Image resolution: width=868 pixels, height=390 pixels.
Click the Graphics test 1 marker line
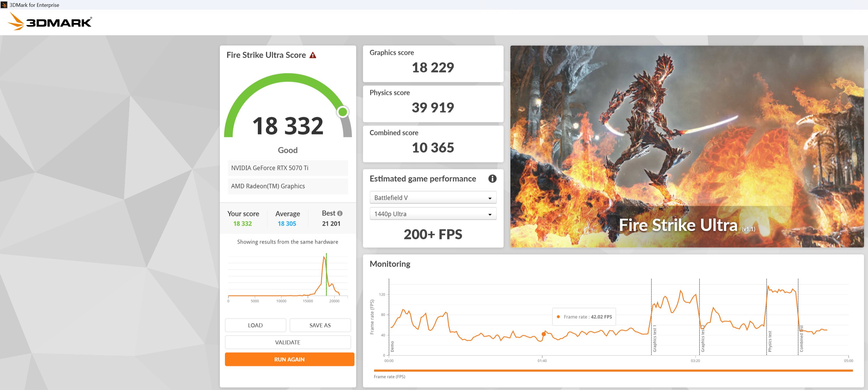651,317
